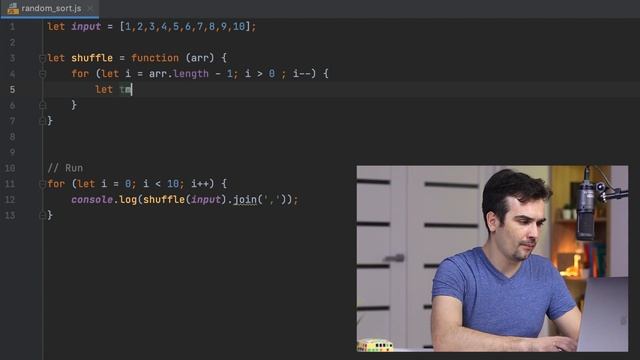Click the 'join' method on line 12
The image size is (640, 360).
pos(245,200)
